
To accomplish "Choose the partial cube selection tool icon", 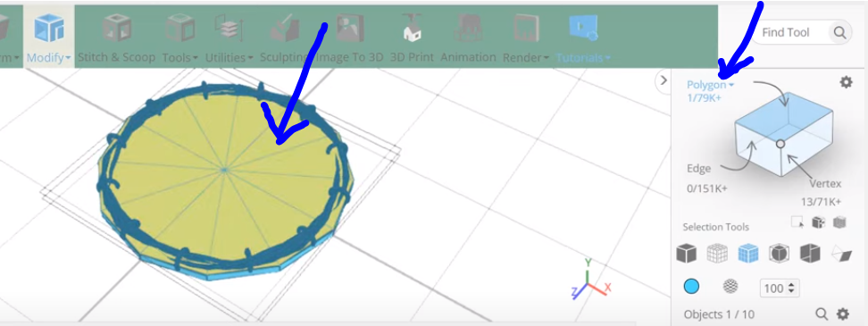I will (x=818, y=222).
